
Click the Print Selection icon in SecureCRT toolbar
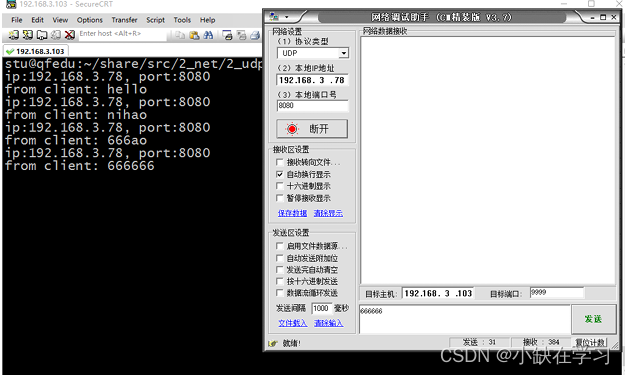242,35
